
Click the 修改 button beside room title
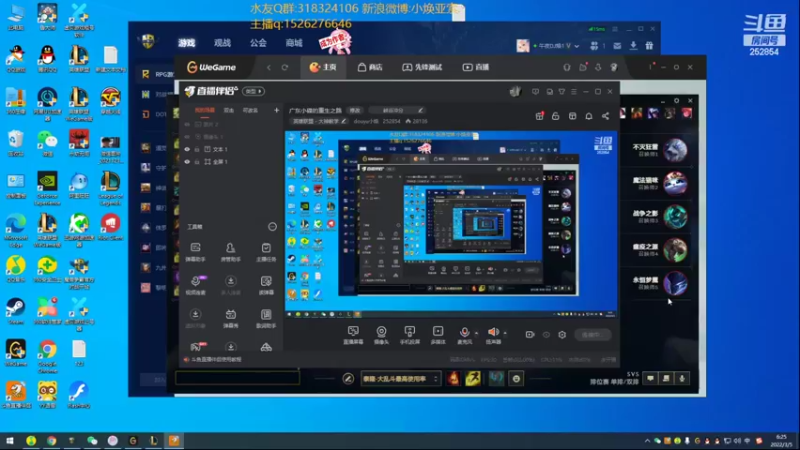(355, 110)
